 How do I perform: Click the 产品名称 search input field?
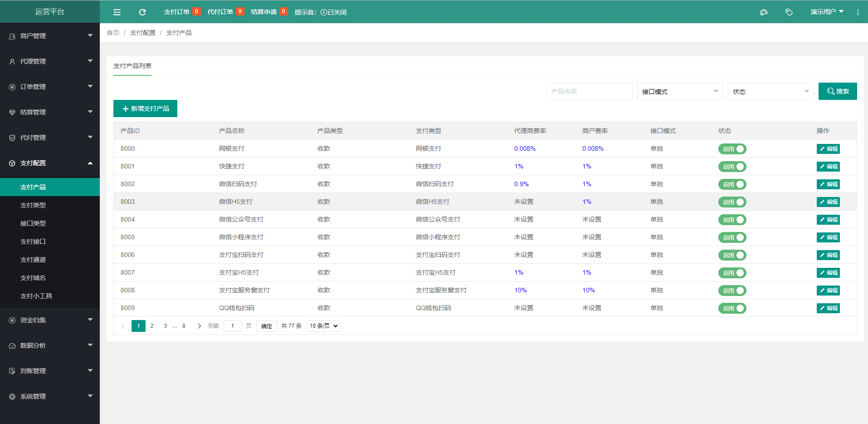589,91
